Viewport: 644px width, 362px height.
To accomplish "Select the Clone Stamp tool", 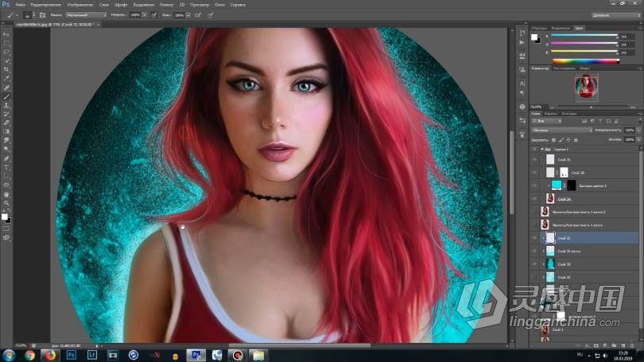I will [x=6, y=105].
